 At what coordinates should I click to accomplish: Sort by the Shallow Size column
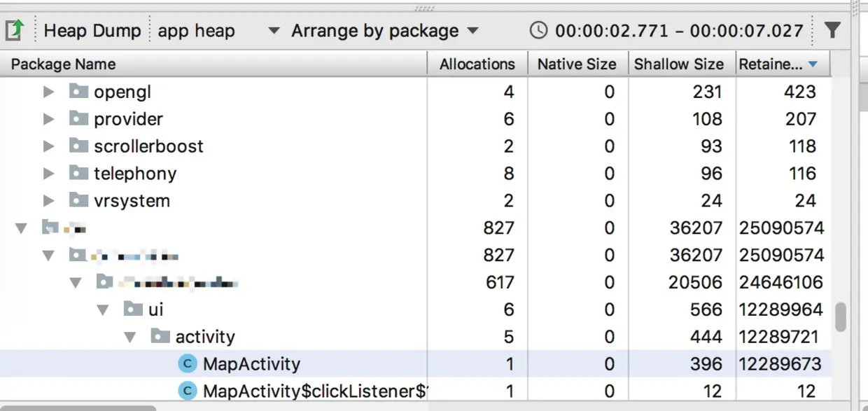tap(678, 64)
